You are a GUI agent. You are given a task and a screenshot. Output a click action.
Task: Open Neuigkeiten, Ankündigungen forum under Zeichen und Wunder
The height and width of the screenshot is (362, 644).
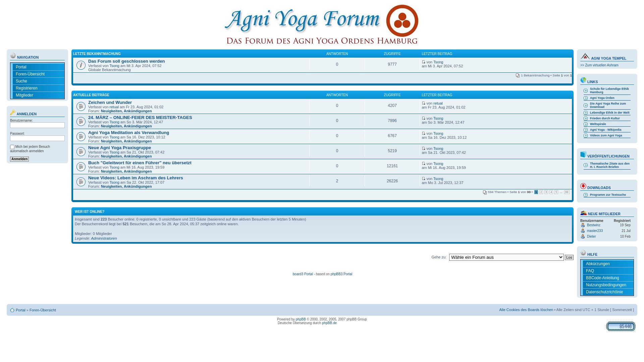click(126, 111)
